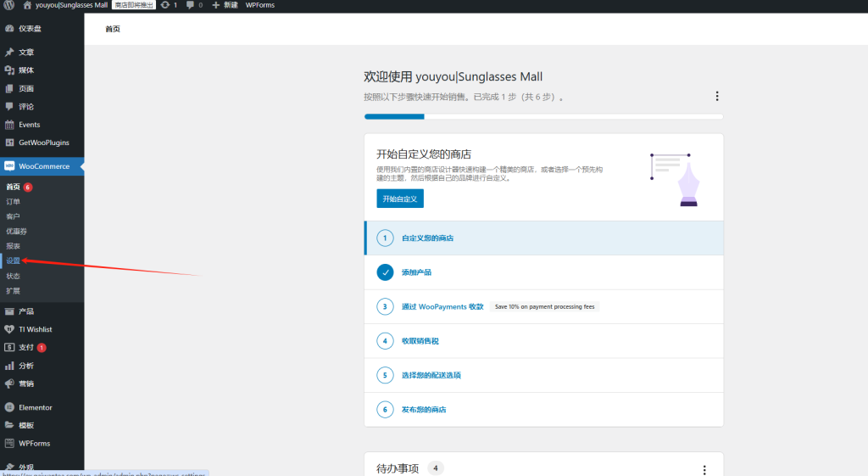Open the 订单 submenu item
The image size is (868, 476).
point(13,202)
